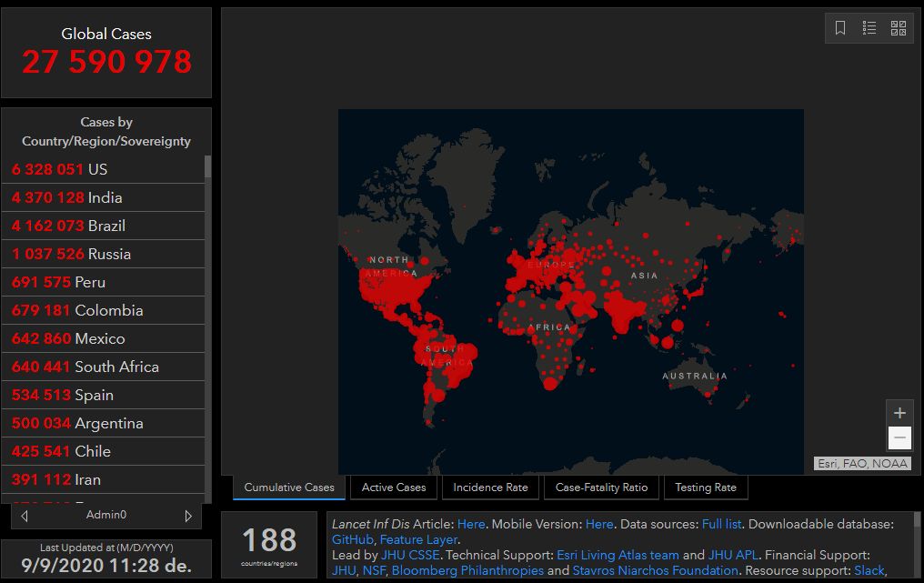Image resolution: width=924 pixels, height=583 pixels.
Task: Select India in the country list
Action: tap(105, 197)
